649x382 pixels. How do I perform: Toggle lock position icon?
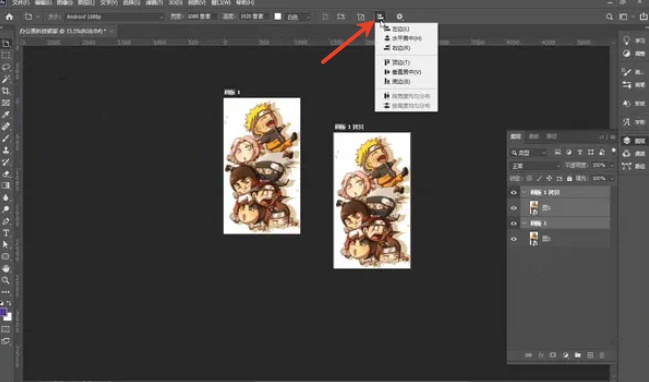(549, 178)
